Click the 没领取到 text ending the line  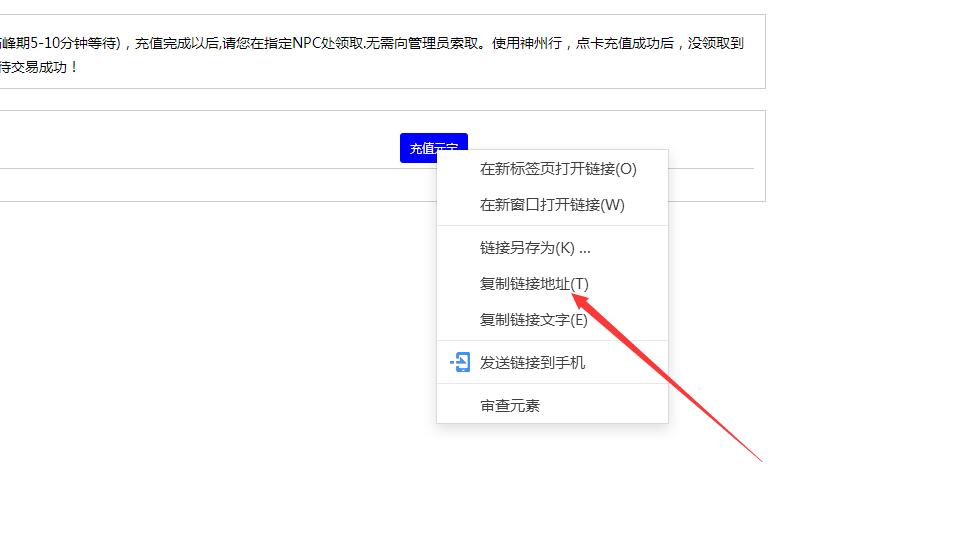(x=716, y=44)
